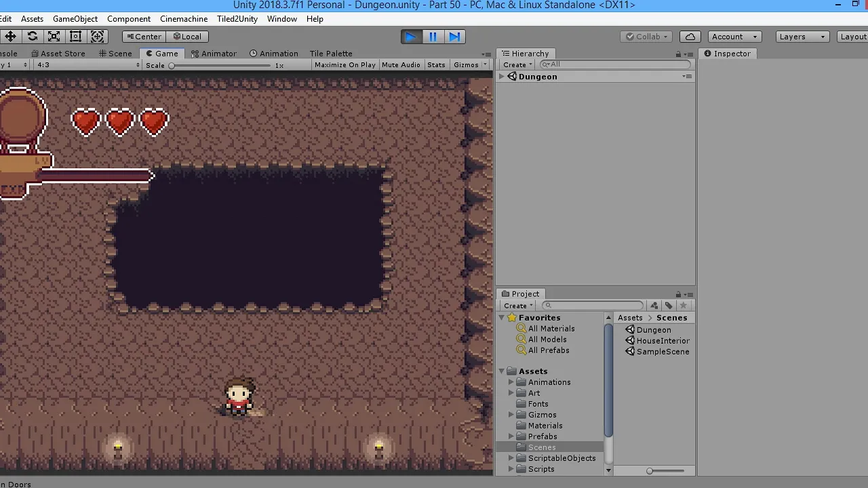Open the 4:3 aspect ratio dropdown
The image size is (868, 488).
click(x=88, y=65)
